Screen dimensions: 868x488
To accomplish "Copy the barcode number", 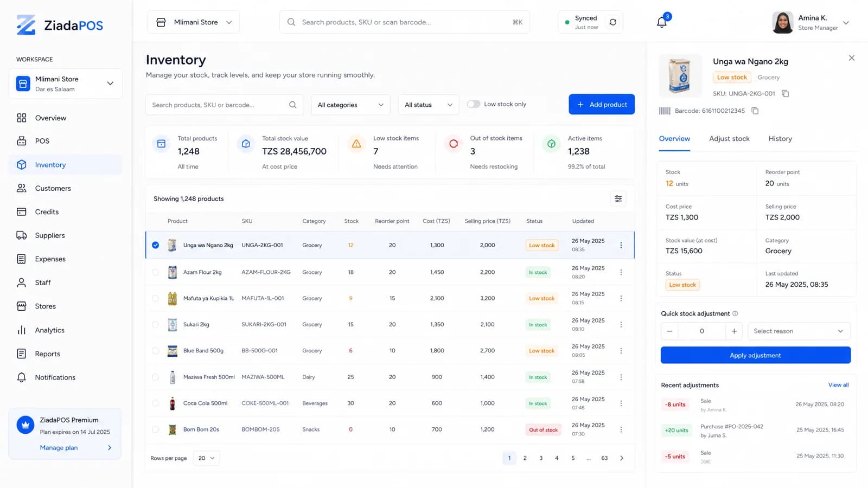I will click(x=755, y=111).
